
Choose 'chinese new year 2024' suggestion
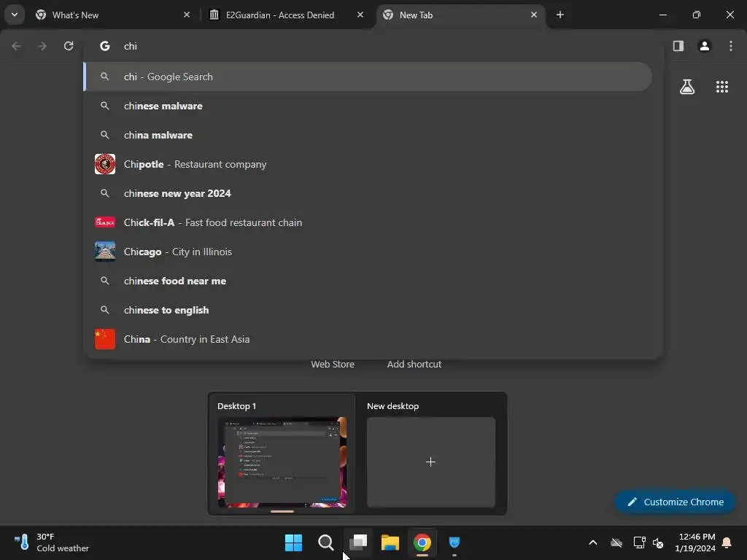[368, 193]
